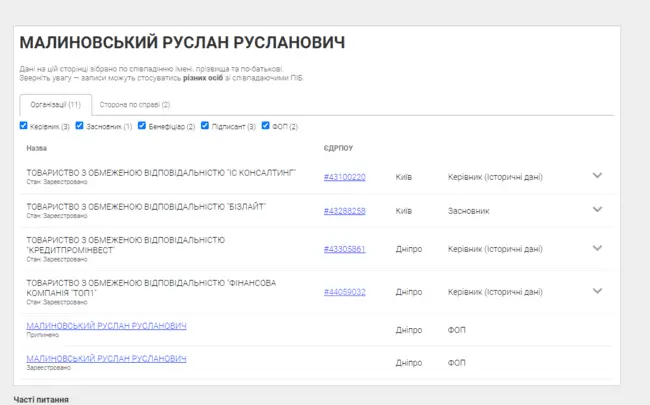This screenshot has width=650, height=405.
Task: Click Керівник (історичні дані) in ІС КОНСАЛТИНГ row
Action: [495, 177]
